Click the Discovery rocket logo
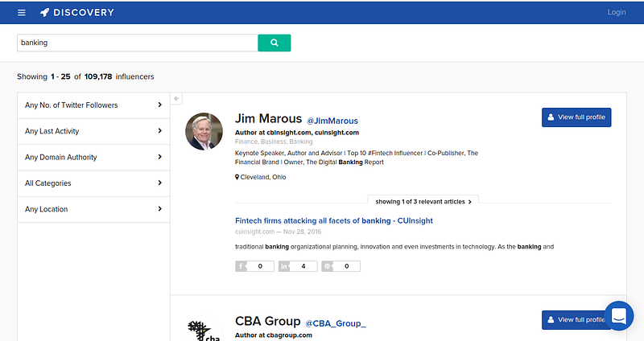Image resolution: width=644 pixels, height=341 pixels. point(44,13)
